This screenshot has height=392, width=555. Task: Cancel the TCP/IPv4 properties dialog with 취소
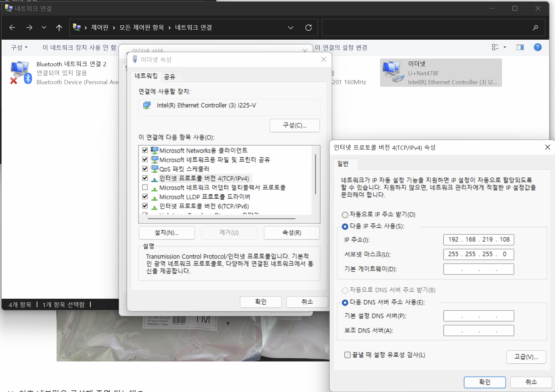pos(531,382)
